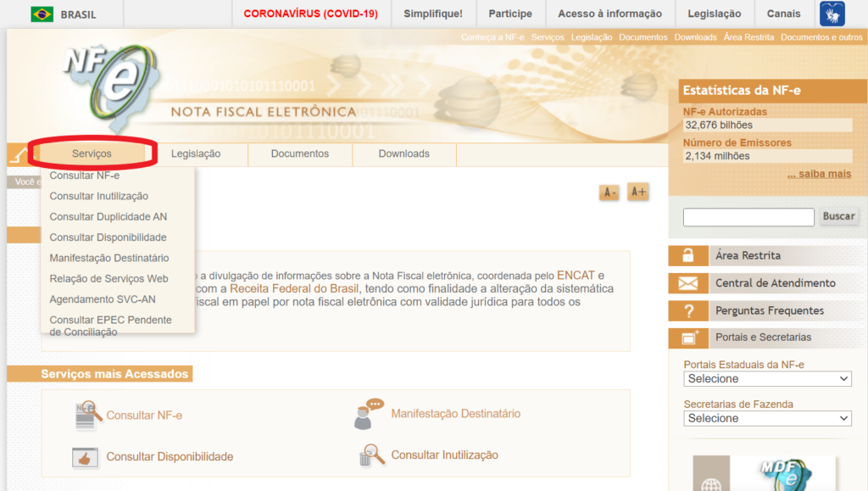Open Legislação in the government top bar

[x=714, y=14]
